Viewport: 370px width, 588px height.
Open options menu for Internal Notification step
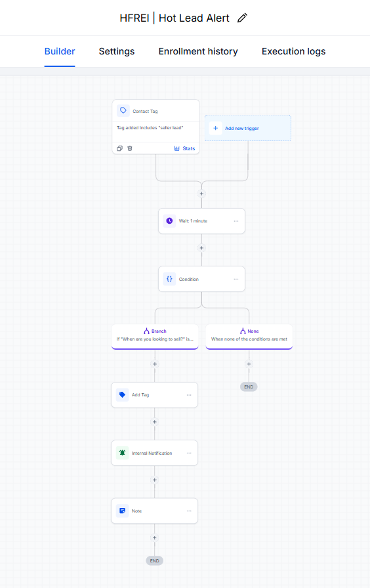click(x=189, y=453)
